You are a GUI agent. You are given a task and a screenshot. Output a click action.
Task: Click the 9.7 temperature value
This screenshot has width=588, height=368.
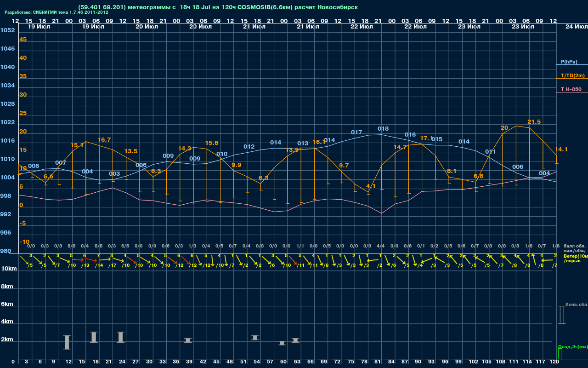(x=344, y=165)
